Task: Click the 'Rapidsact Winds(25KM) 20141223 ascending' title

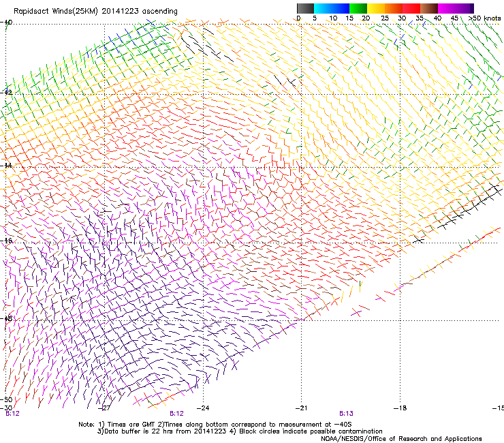Action: pyautogui.click(x=95, y=12)
